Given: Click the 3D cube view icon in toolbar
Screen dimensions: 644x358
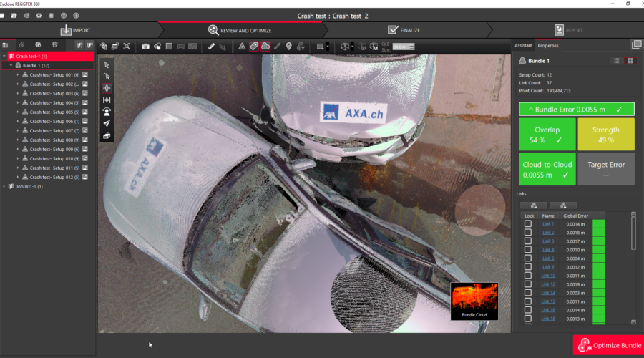Looking at the screenshot, I should [345, 47].
